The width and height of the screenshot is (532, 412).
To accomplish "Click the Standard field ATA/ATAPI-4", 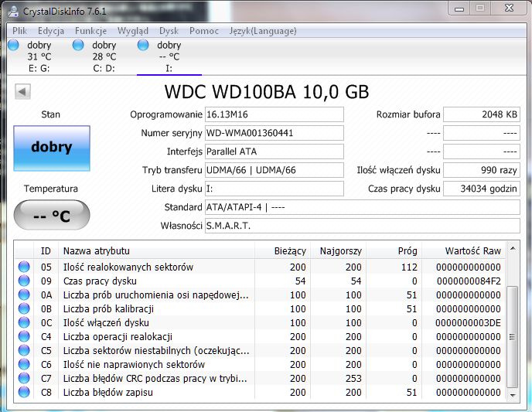I will pos(363,207).
